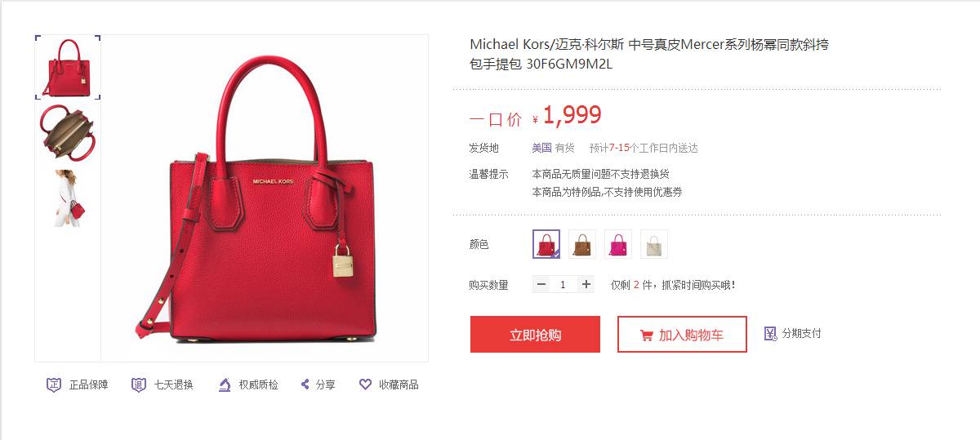Click the cart icon in 加入购物车
The height and width of the screenshot is (440, 980).
click(x=646, y=335)
